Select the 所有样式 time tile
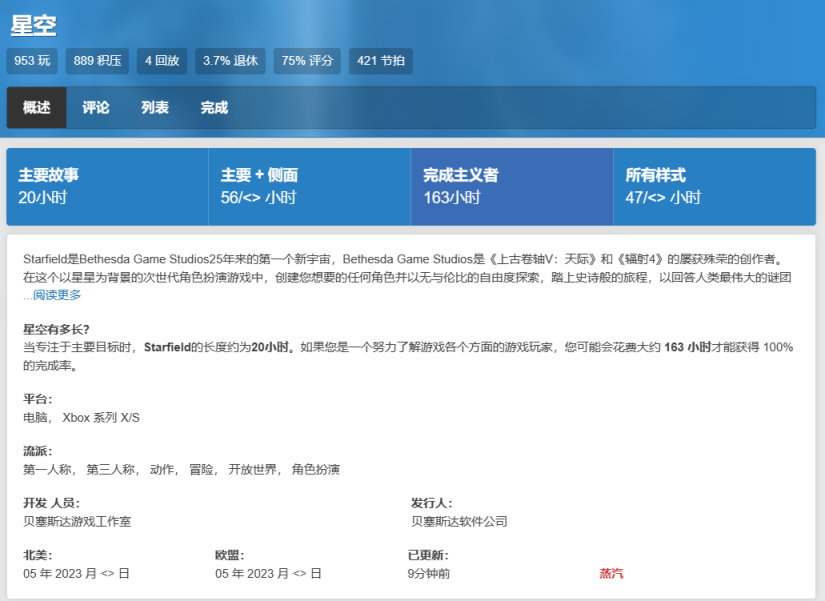The image size is (825, 601). click(715, 187)
